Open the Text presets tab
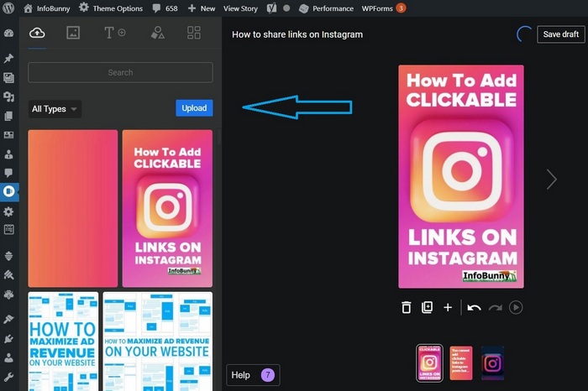 115,33
